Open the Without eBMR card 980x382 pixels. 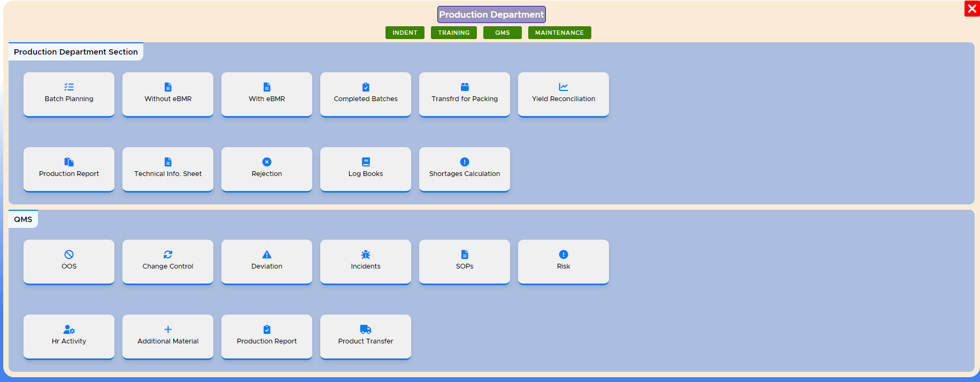168,94
